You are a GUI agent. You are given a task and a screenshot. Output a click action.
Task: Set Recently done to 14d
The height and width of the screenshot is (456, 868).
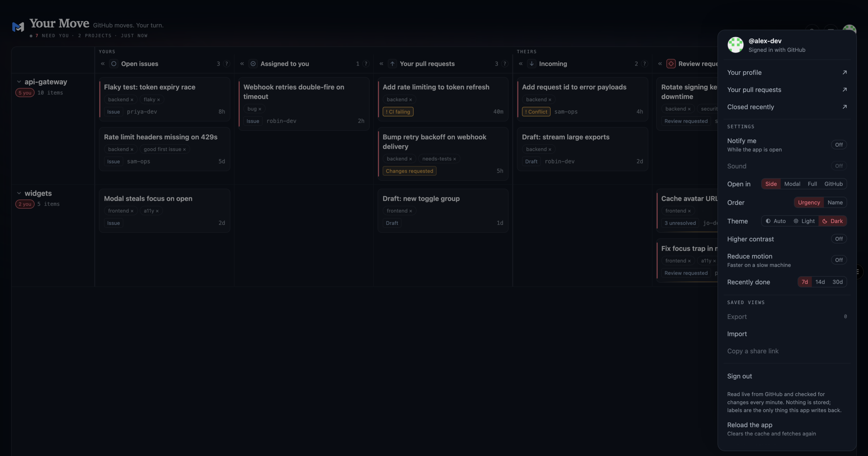tap(820, 282)
